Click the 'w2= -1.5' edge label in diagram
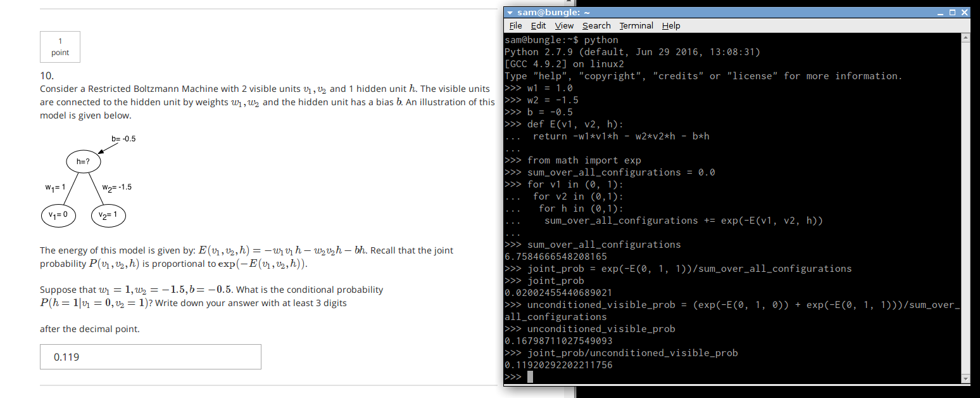980x398 pixels. pyautogui.click(x=117, y=187)
